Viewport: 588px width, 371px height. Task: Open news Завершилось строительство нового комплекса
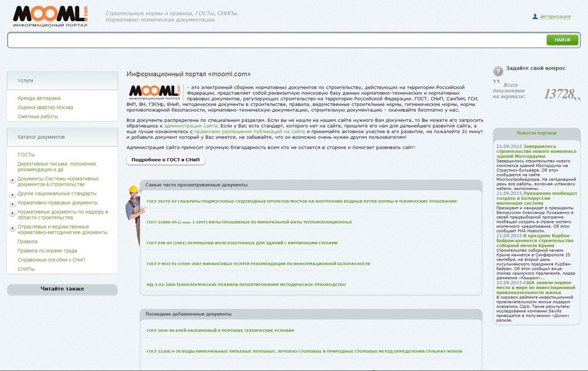pos(536,151)
